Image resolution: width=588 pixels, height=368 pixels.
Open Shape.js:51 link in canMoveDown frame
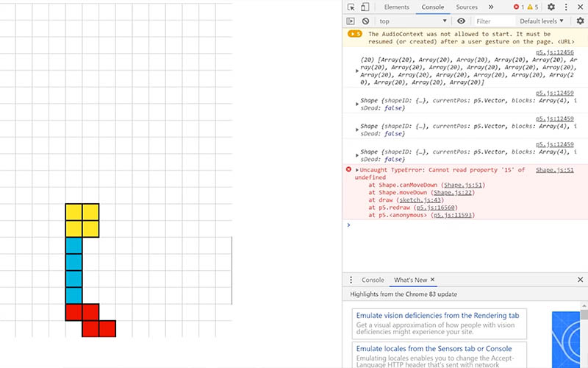[x=463, y=185]
